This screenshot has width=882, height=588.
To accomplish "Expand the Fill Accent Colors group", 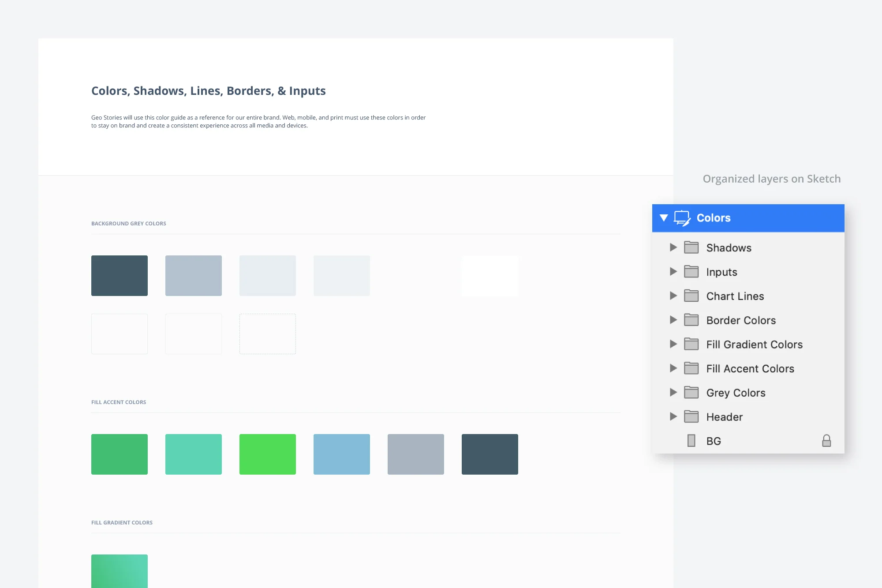I will (x=673, y=368).
